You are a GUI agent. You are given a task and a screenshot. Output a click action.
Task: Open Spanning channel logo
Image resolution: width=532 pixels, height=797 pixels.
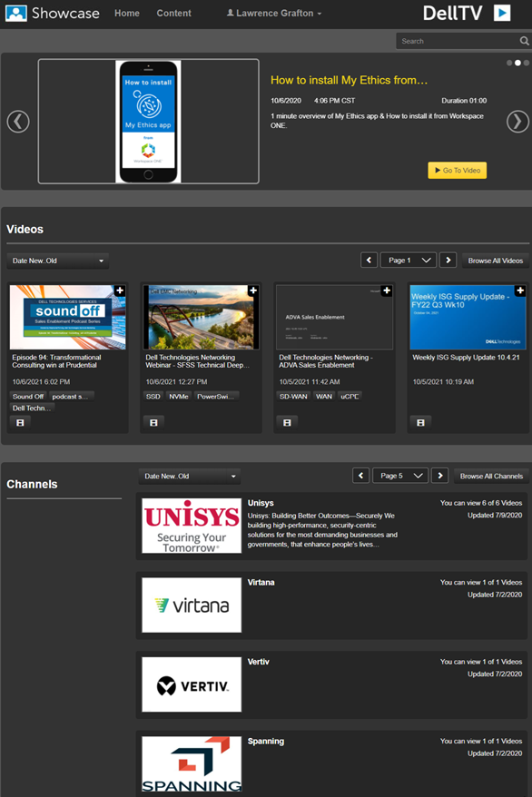pyautogui.click(x=192, y=764)
